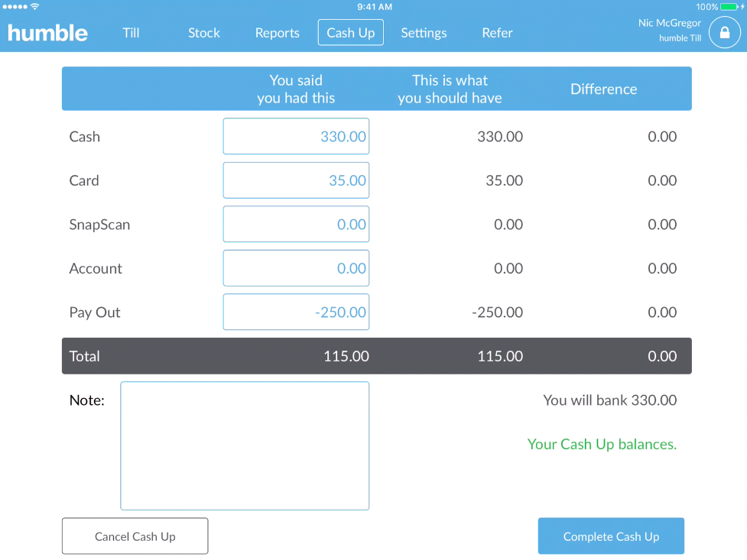
Task: Cancel the Cash Up
Action: pyautogui.click(x=135, y=536)
